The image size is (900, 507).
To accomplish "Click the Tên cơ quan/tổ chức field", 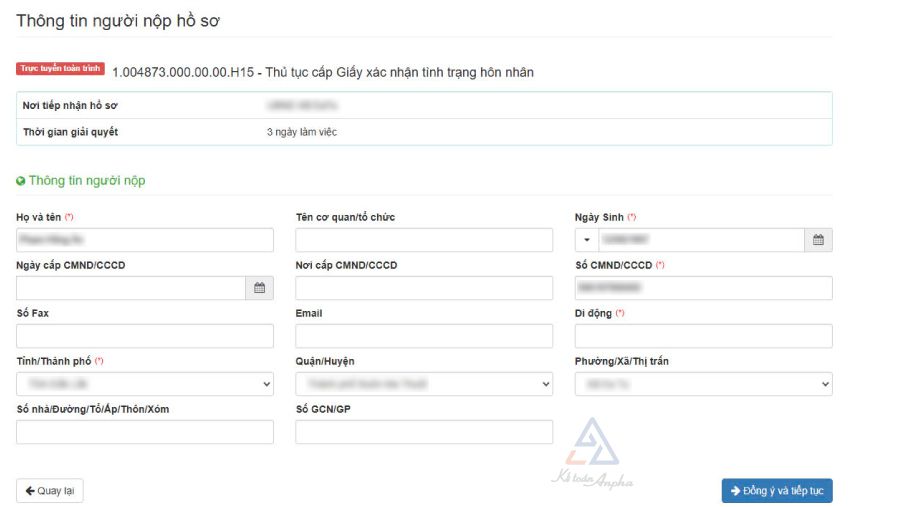I will coord(424,240).
